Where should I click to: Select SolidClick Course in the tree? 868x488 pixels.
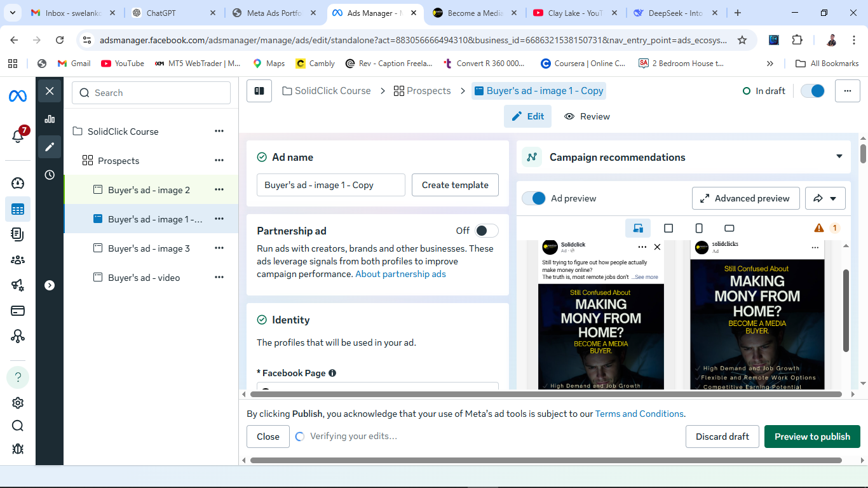(123, 132)
